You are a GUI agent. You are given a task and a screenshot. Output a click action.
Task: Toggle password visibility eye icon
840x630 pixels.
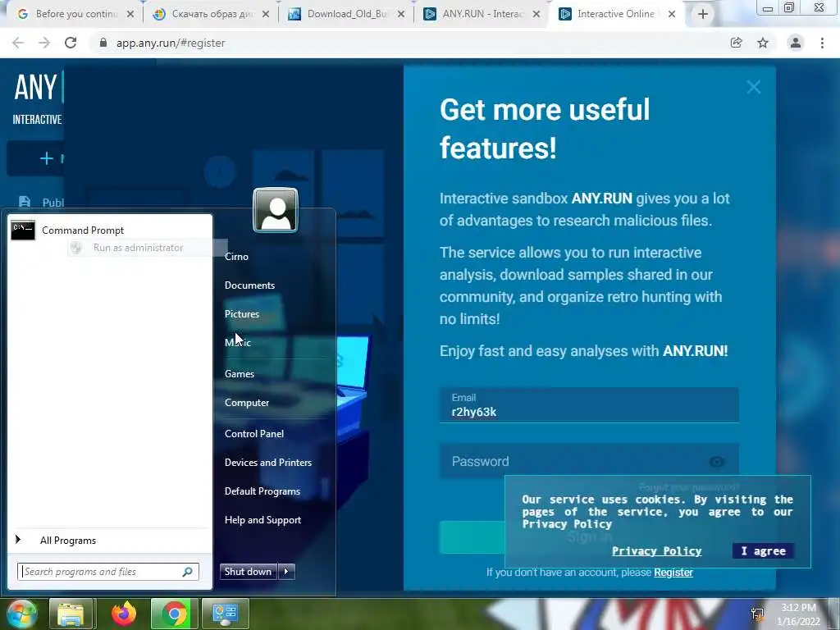pyautogui.click(x=717, y=462)
